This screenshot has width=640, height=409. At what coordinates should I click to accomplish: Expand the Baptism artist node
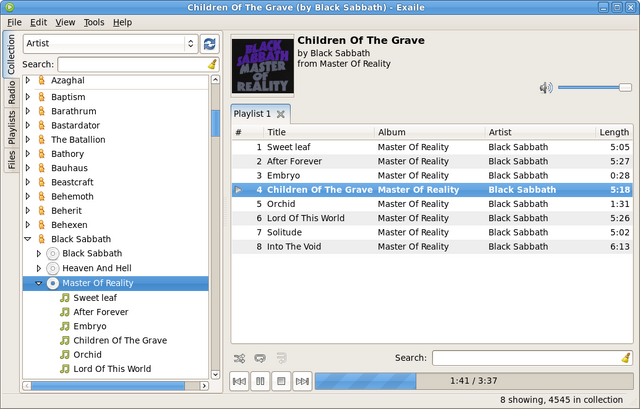coord(28,97)
